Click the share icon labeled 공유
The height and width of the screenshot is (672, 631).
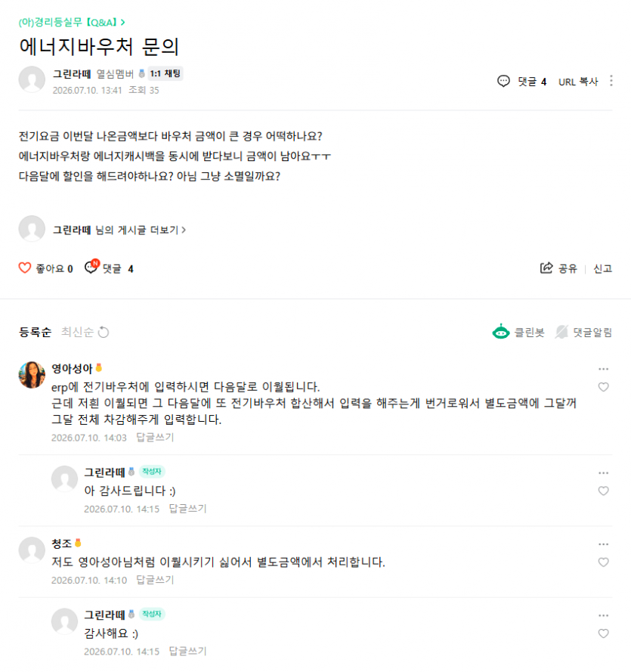(x=546, y=268)
